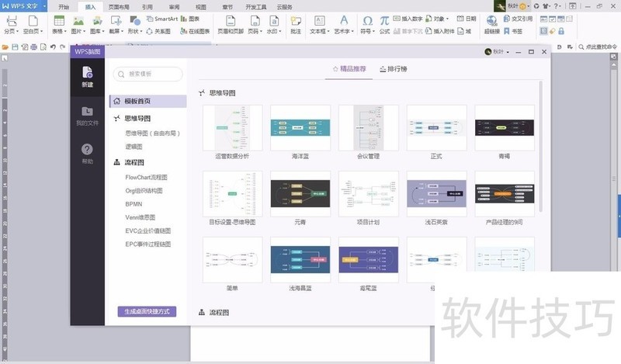This screenshot has height=364, width=621.
Task: Switch to the 开发工具 ribbon tab
Action: point(256,7)
